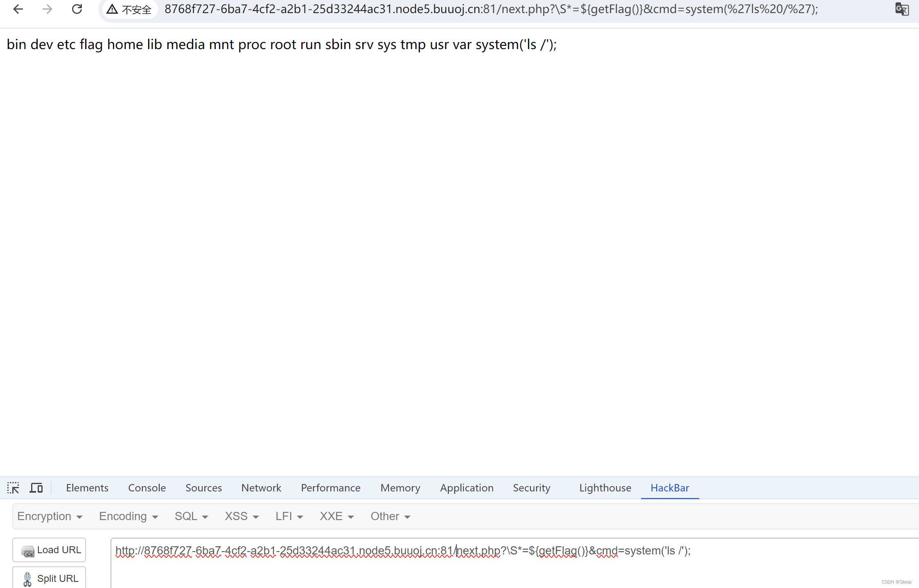Click the browser back arrow
Screen dimensions: 919x588
point(18,9)
